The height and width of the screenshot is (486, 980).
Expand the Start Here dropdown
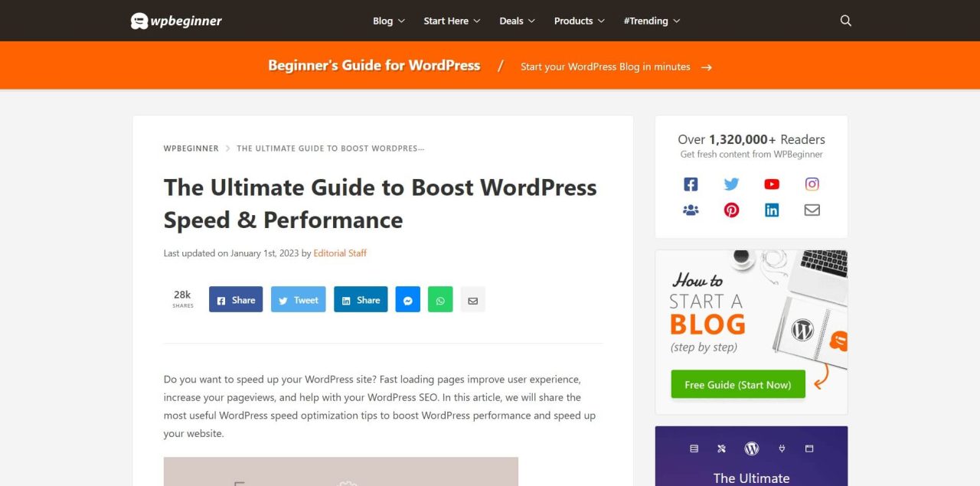(452, 21)
